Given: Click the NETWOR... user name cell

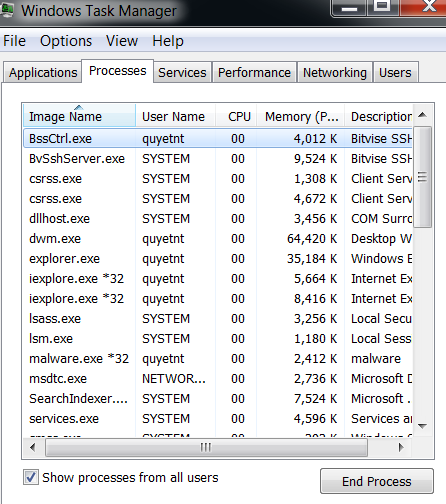Looking at the screenshot, I should pyautogui.click(x=174, y=379).
